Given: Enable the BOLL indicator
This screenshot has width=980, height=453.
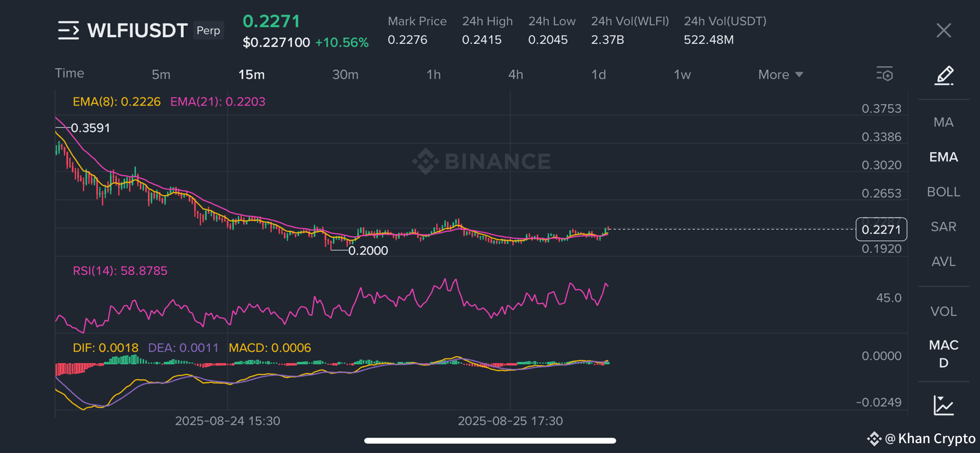Looking at the screenshot, I should click(943, 192).
